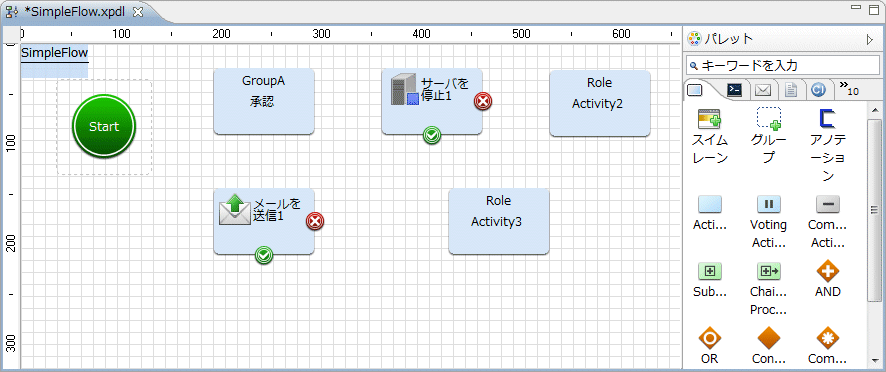Click the green Start node
This screenshot has width=886, height=372.
pyautogui.click(x=104, y=126)
